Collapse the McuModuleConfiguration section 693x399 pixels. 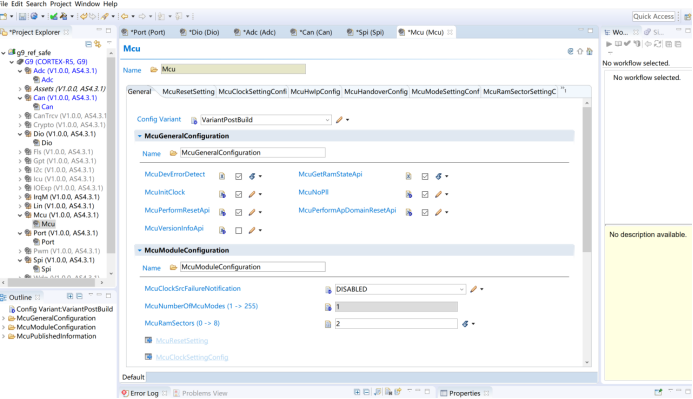(x=140, y=251)
